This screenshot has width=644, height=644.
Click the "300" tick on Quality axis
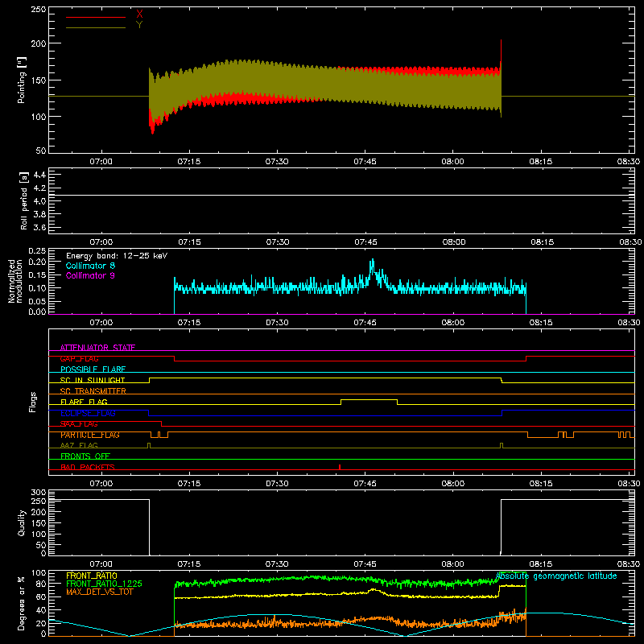[38, 493]
